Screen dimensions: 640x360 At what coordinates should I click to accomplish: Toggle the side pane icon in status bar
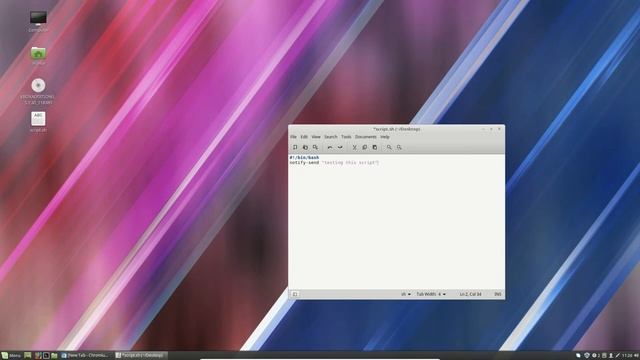pos(295,294)
